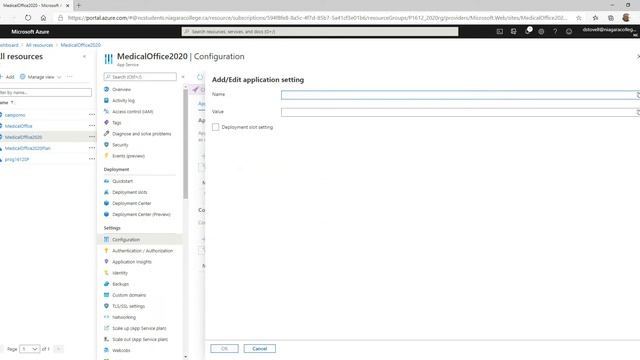Focus Filter by name field
This screenshot has width=640, height=360.
point(46,93)
